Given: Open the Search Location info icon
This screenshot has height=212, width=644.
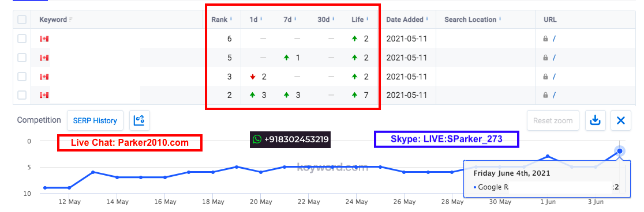Looking at the screenshot, I should [500, 18].
